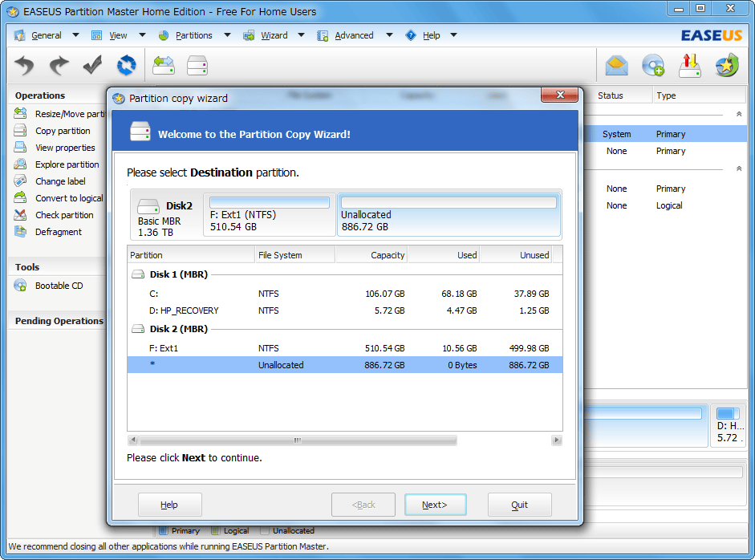The image size is (755, 560).
Task: Click Change label sidebar icon
Action: pos(20,181)
